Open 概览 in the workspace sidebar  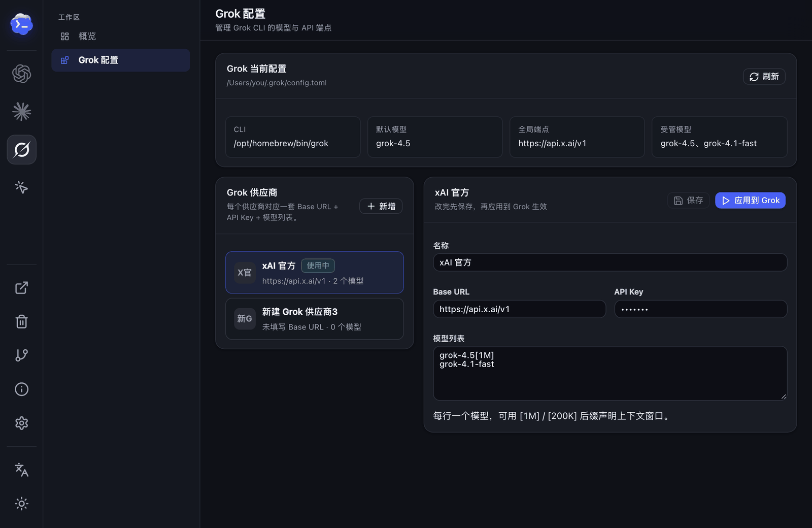point(121,36)
